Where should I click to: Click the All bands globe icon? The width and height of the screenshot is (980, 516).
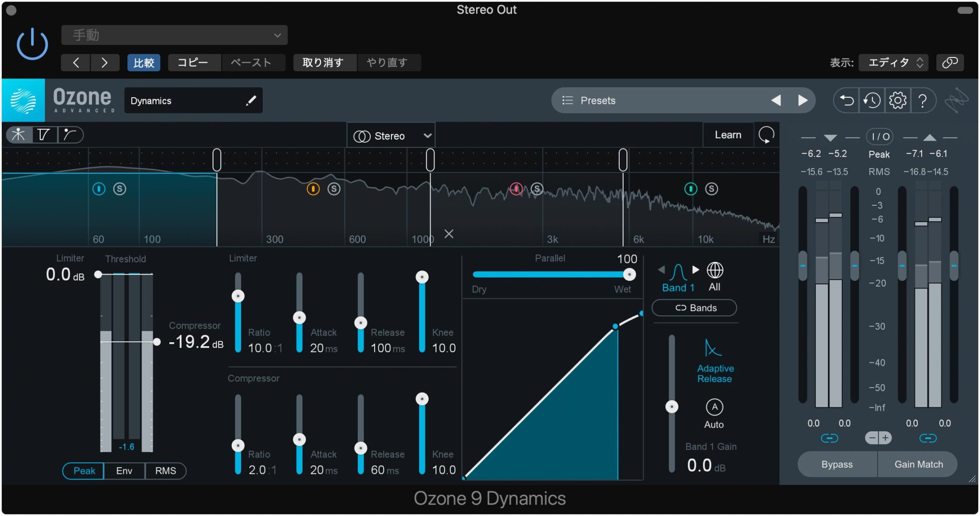(x=714, y=271)
